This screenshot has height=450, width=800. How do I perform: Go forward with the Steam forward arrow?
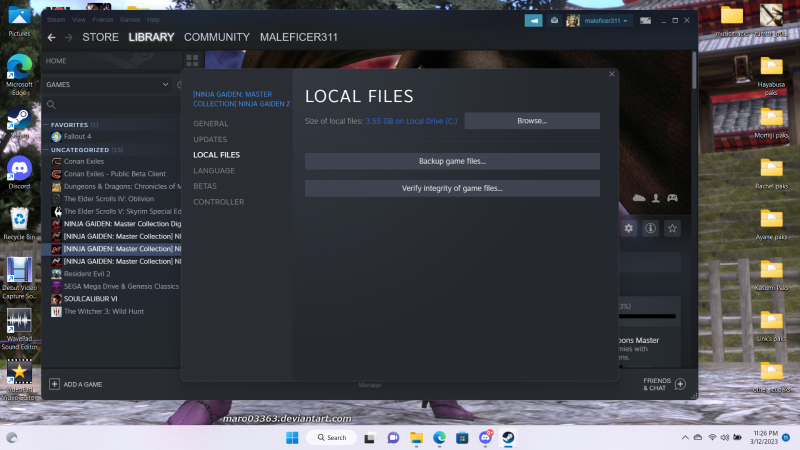68,37
